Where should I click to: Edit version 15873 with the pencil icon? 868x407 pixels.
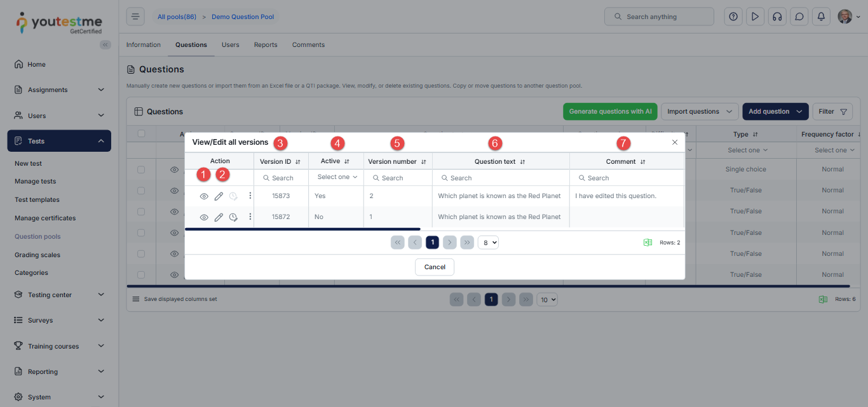coord(219,196)
